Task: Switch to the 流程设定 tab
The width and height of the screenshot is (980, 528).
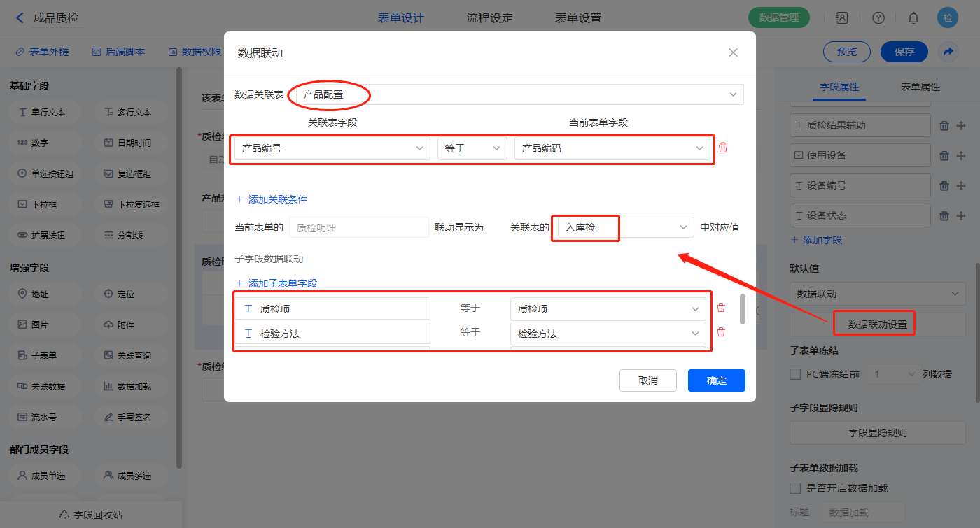Action: click(x=489, y=18)
